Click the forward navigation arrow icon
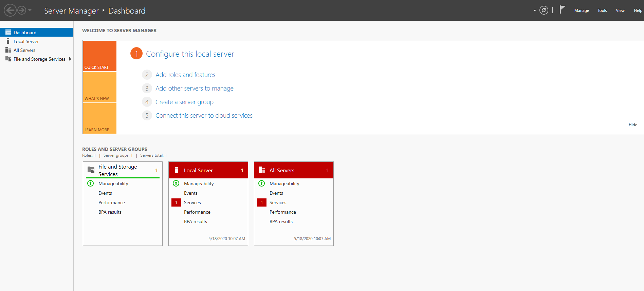644x291 pixels. click(22, 10)
